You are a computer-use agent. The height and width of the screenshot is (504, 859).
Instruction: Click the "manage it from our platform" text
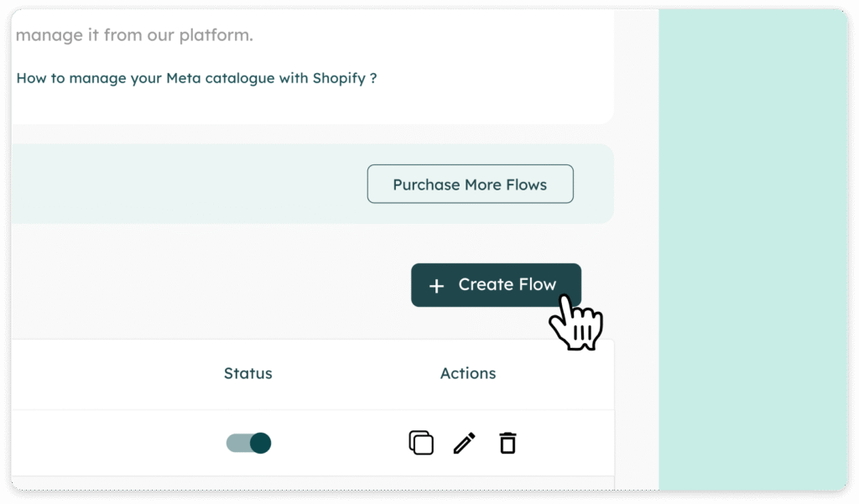[x=134, y=35]
